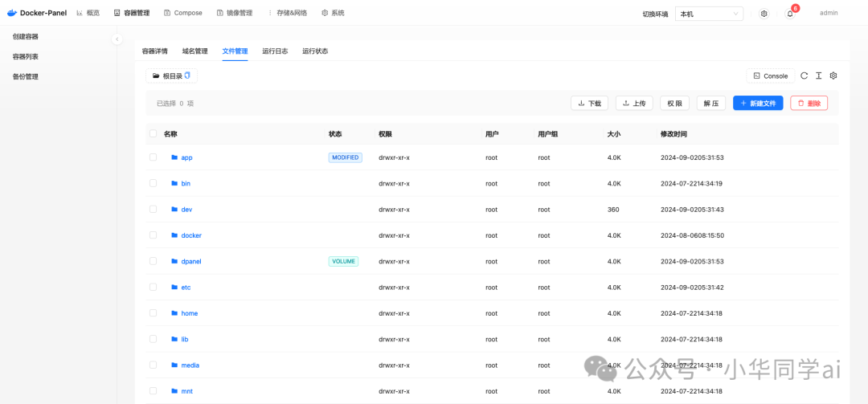Open the docker folder link
Screen dimensions: 868x404
tap(191, 235)
